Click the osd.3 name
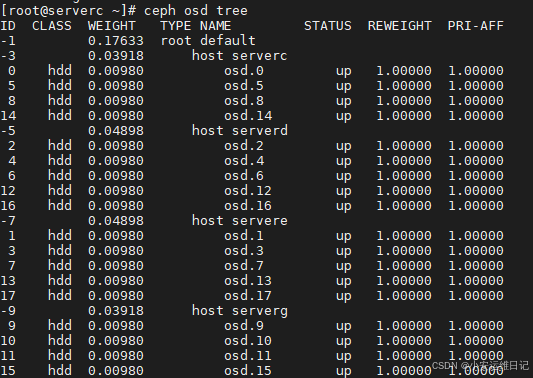Screen dimensions: 533x378 tap(244, 251)
